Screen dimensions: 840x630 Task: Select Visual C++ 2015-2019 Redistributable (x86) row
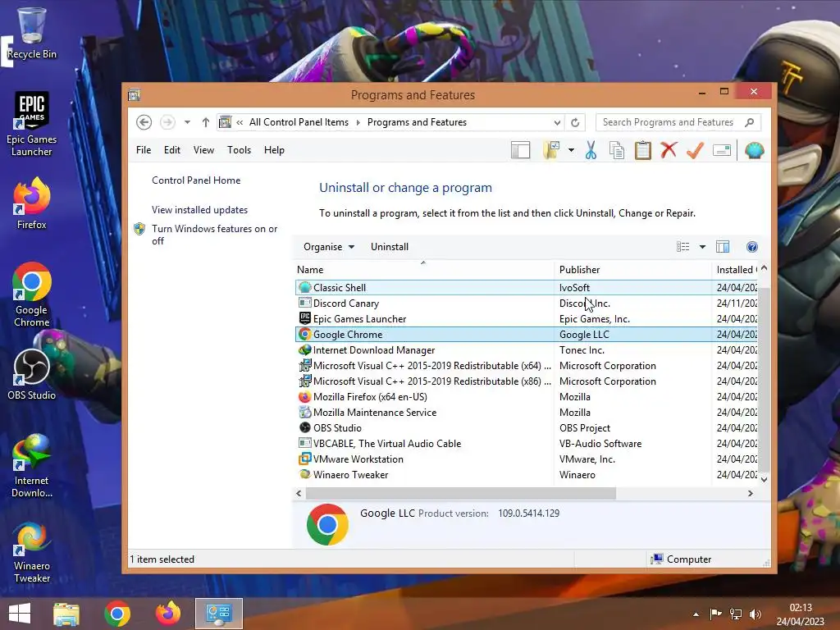click(526, 381)
